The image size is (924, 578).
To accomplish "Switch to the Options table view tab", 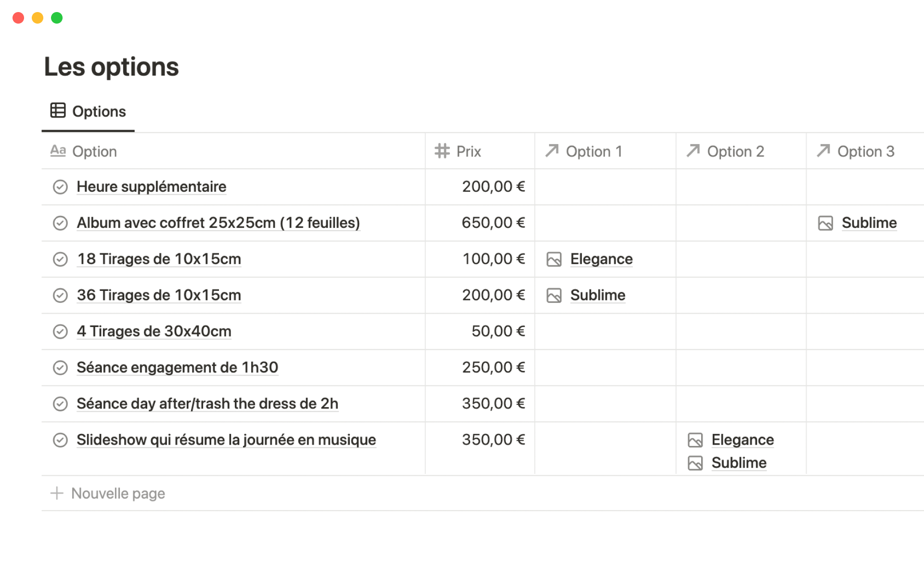I will point(98,111).
